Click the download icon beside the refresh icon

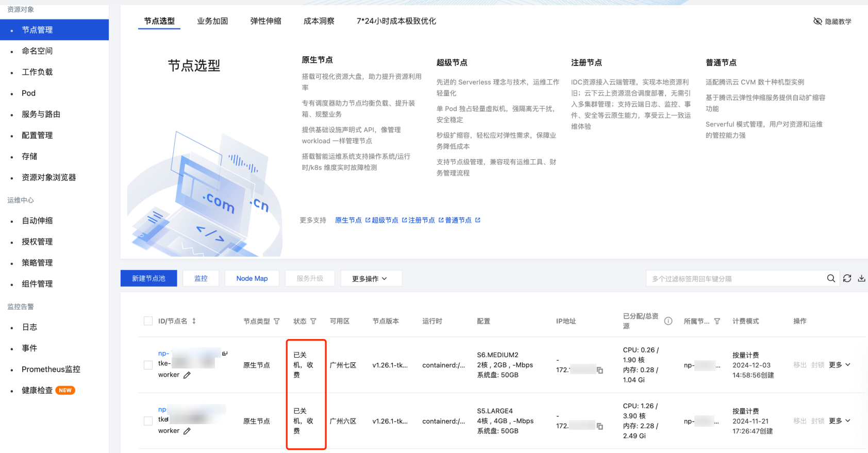point(861,278)
